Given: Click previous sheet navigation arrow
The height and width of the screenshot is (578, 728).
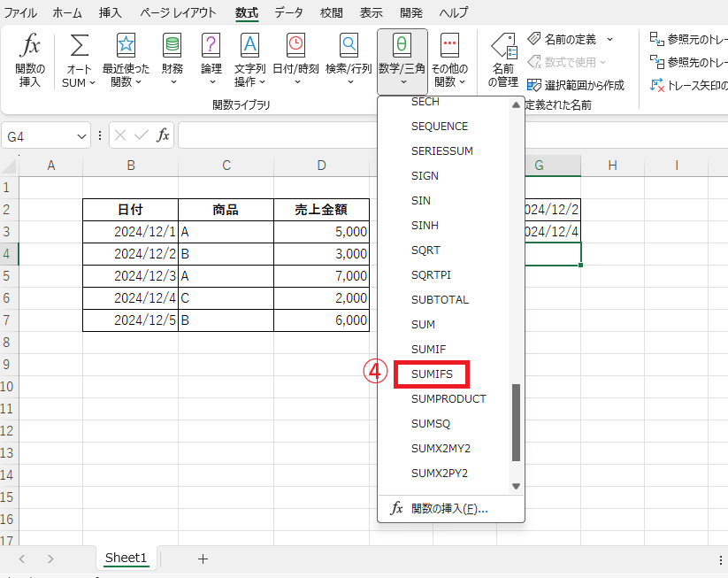Looking at the screenshot, I should (22, 559).
